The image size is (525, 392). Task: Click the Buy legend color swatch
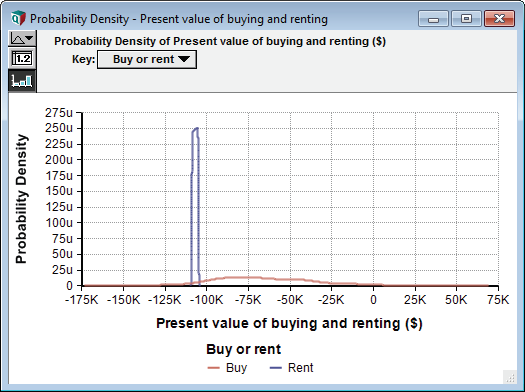click(214, 368)
